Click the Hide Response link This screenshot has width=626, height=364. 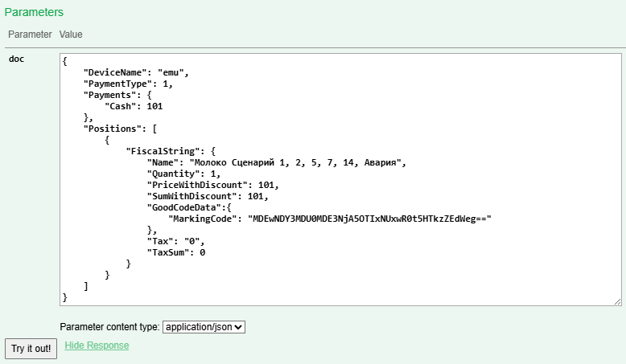(97, 346)
